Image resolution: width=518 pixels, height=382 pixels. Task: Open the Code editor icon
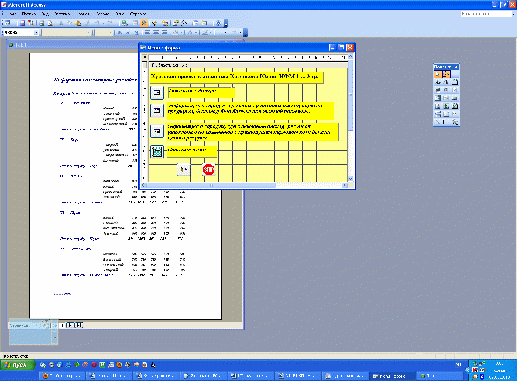click(165, 23)
